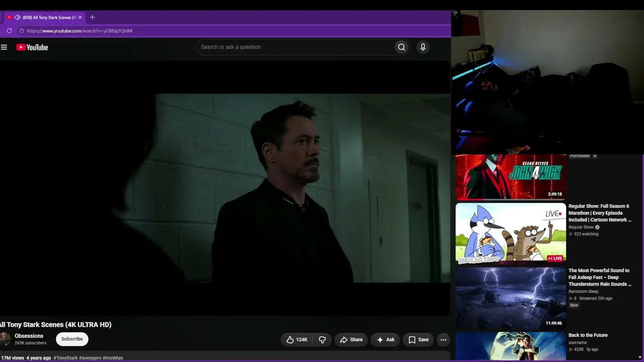Visit the Rainstorm Sleep channel name
This screenshot has height=362, width=644.
coord(584,292)
